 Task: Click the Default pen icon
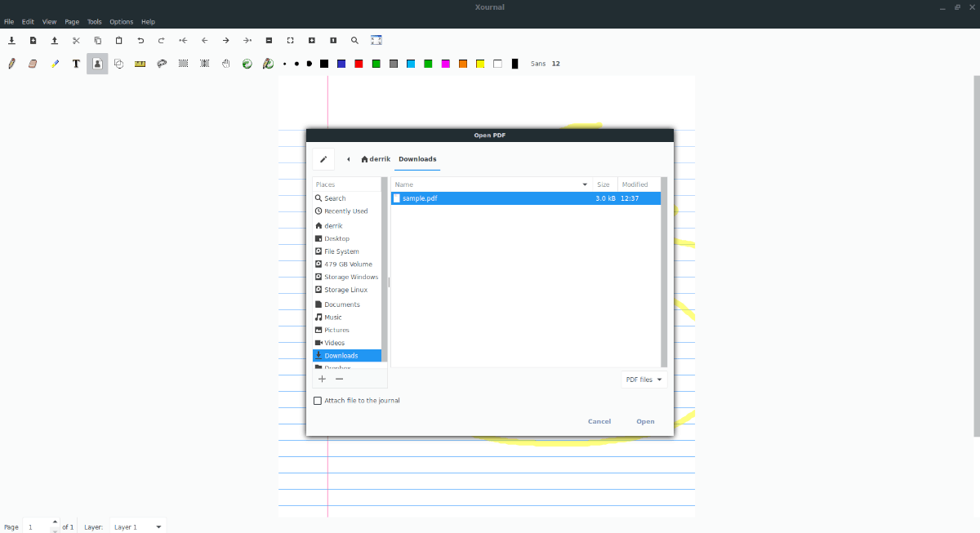point(268,64)
